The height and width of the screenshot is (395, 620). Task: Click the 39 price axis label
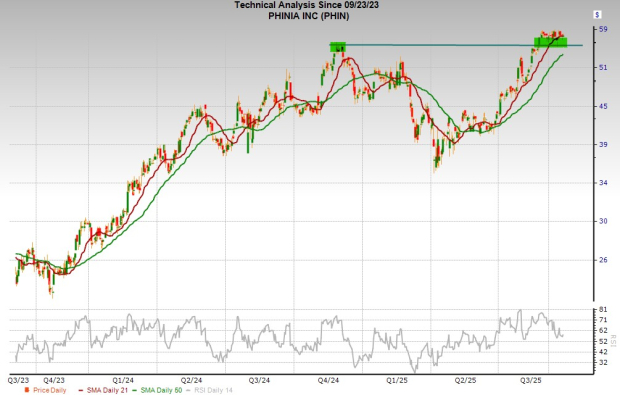click(603, 145)
